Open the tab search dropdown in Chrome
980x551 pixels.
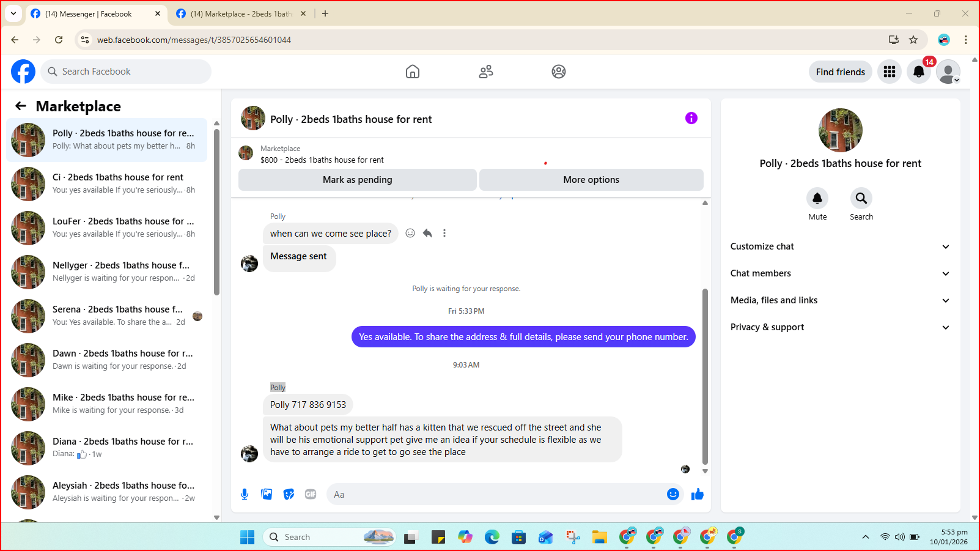click(13, 13)
